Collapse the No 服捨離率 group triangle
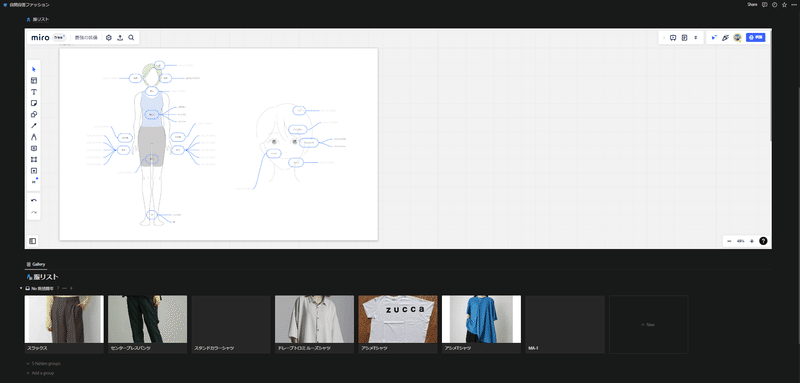 [x=21, y=288]
